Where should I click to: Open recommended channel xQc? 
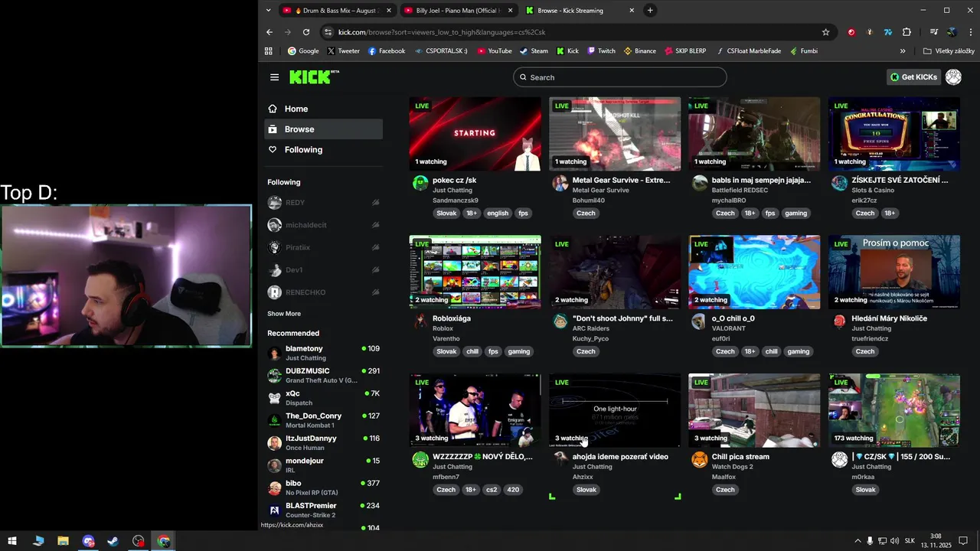point(323,398)
